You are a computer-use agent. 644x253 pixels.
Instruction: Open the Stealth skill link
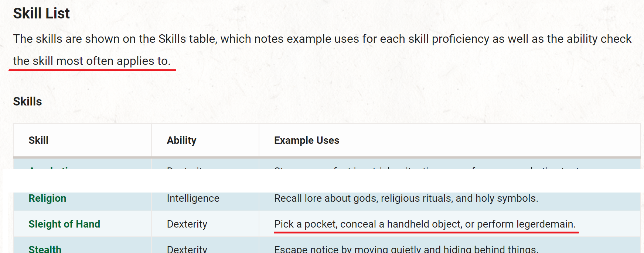coord(45,249)
